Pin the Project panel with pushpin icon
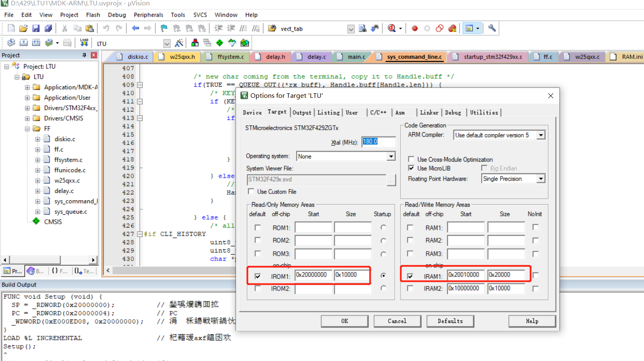 (84, 55)
